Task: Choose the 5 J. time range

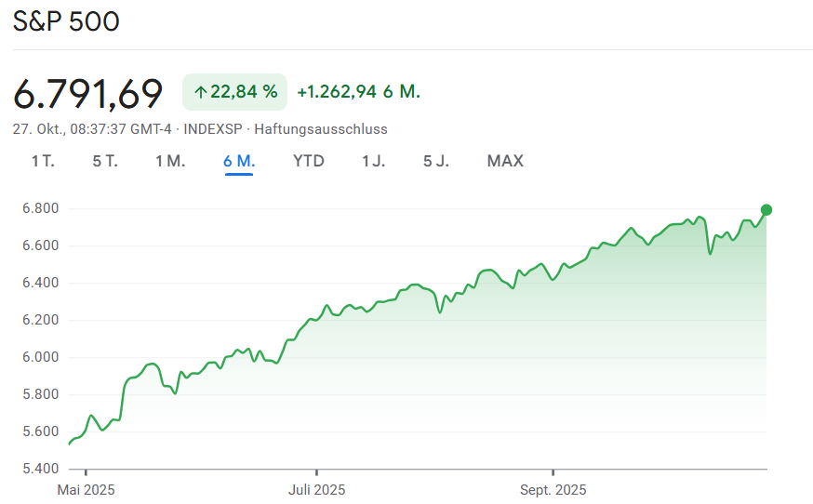Action: coord(436,161)
